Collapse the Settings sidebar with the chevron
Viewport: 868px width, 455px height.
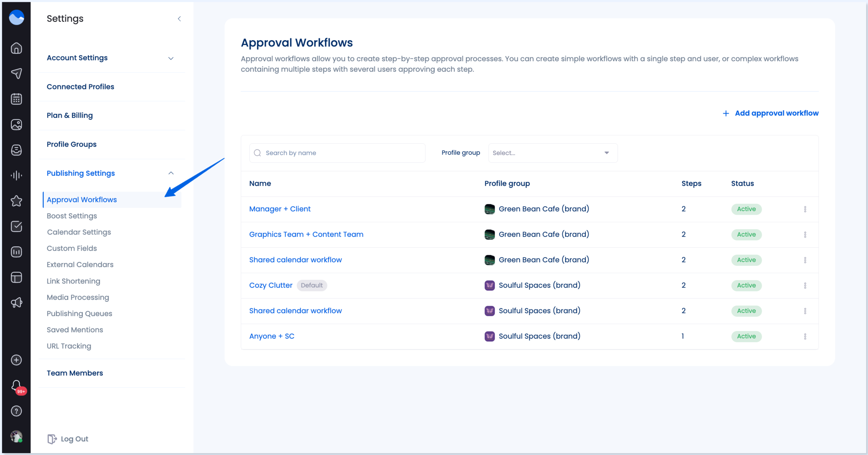click(x=179, y=19)
